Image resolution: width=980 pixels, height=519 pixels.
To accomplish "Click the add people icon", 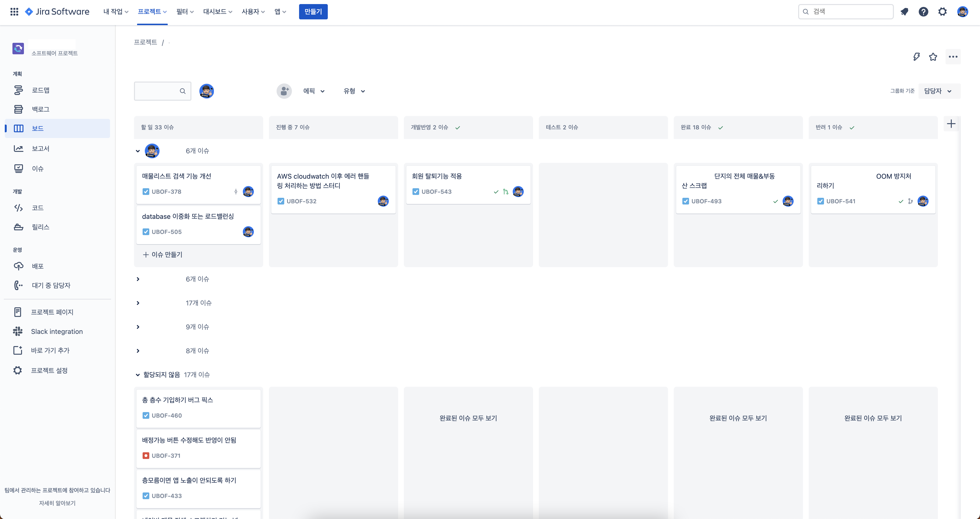I will pos(284,91).
